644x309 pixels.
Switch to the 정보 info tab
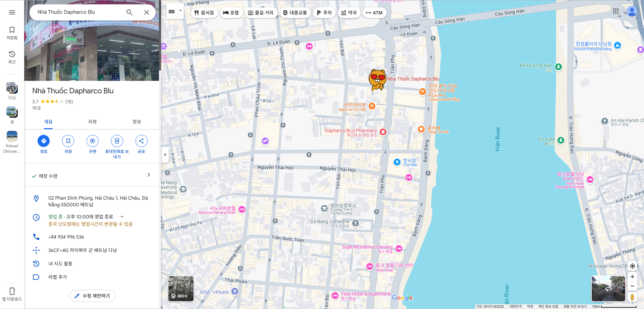coord(137,122)
